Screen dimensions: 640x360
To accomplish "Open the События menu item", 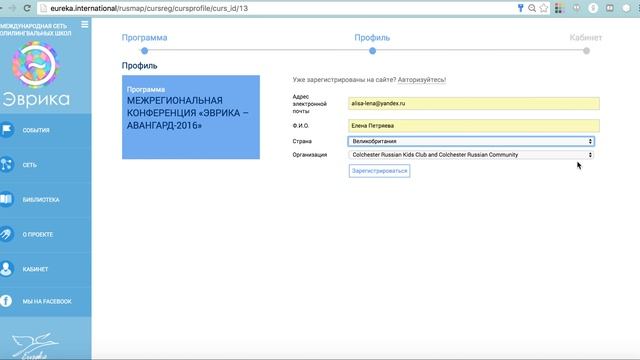I will tap(36, 130).
